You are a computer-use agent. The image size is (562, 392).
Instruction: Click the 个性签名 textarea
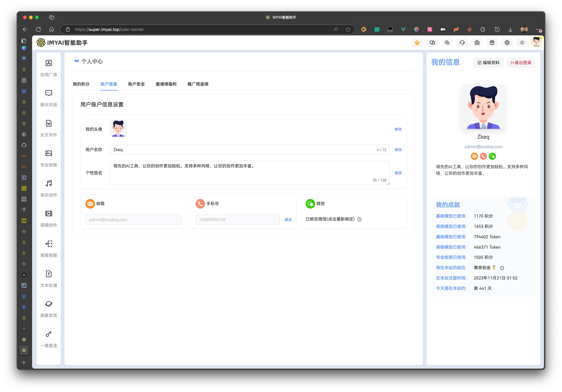250,173
